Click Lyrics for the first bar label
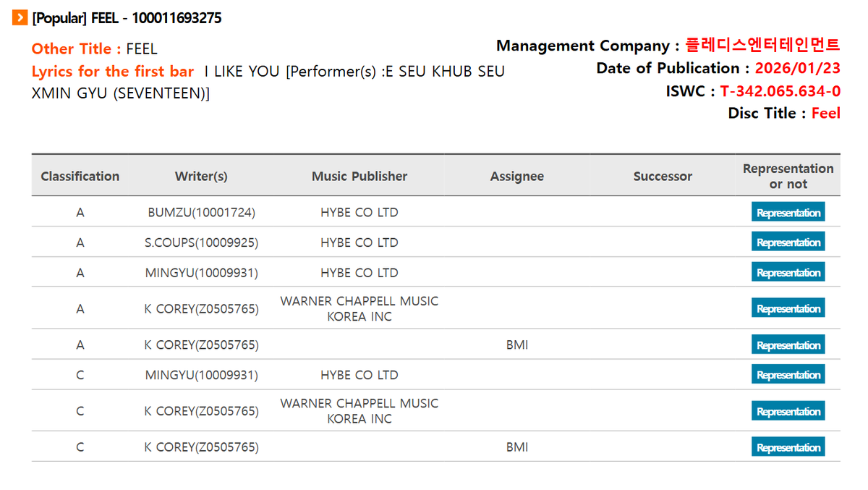The height and width of the screenshot is (490, 868). 113,72
